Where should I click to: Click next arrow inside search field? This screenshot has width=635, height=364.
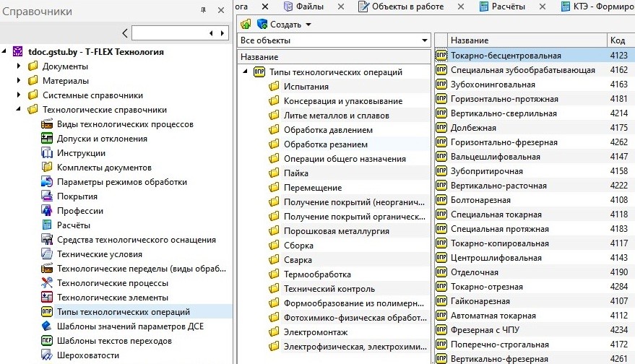pos(223,33)
